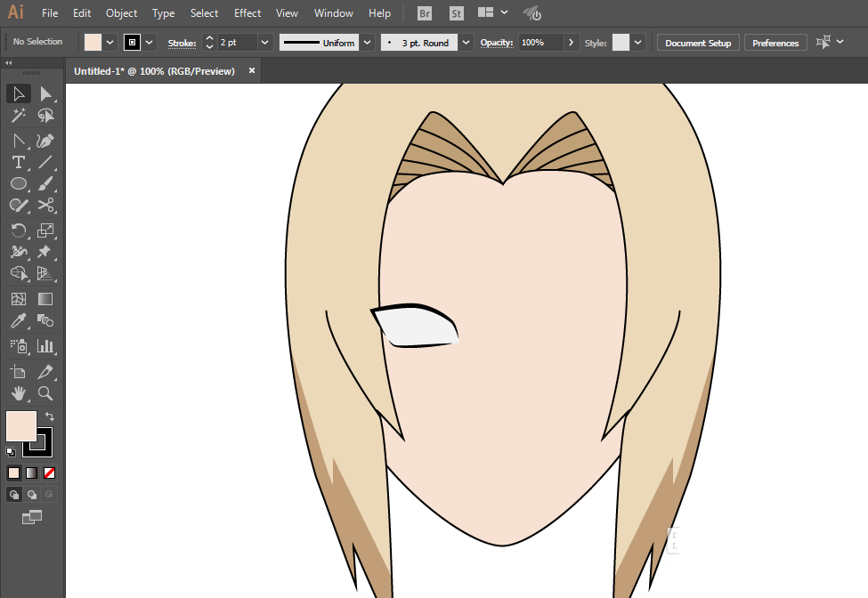
Task: Switch paint mode to Gradient
Action: [x=31, y=473]
